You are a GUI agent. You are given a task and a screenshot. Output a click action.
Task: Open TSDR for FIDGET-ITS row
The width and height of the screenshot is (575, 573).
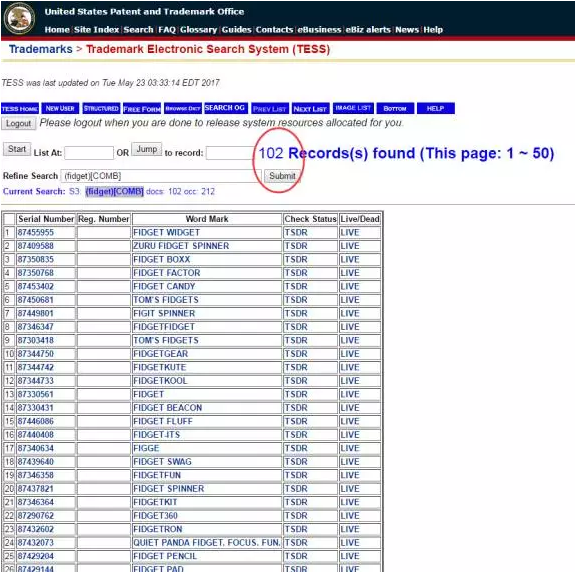pyautogui.click(x=296, y=435)
